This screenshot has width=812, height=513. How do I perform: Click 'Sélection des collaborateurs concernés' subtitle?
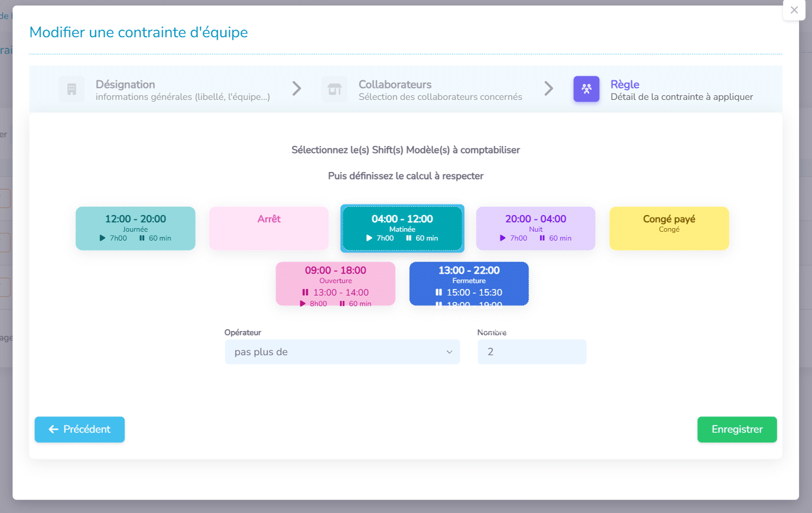[440, 97]
